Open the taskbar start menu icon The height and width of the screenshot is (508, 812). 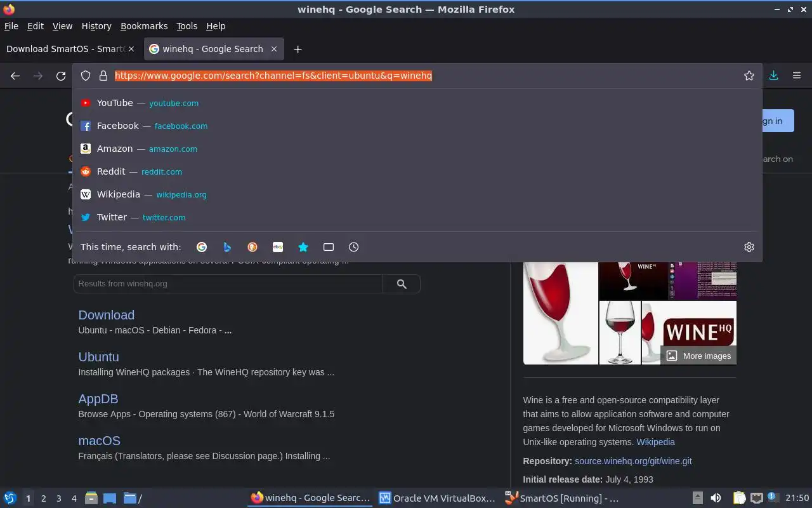[x=10, y=498]
